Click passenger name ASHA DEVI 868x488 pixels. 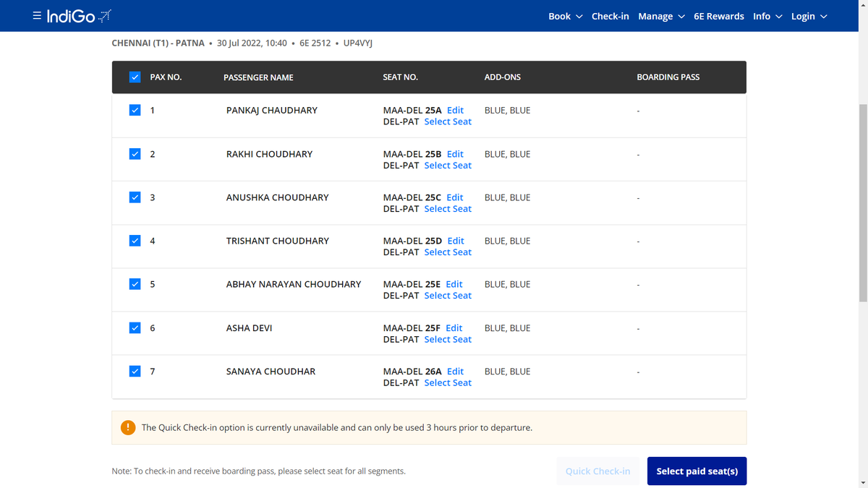click(250, 328)
